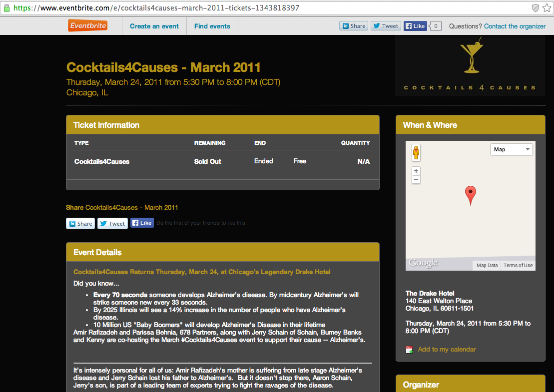Open Create an event
554x392 pixels.
(x=154, y=26)
